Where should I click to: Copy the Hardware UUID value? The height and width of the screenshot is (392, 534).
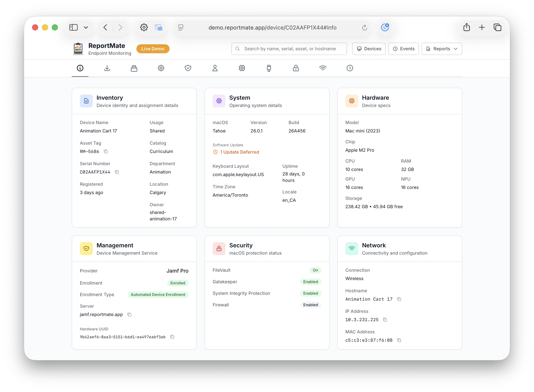click(172, 337)
